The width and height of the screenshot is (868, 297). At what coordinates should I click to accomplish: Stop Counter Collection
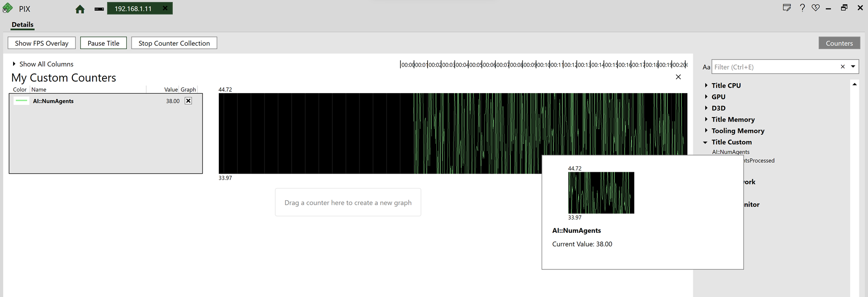174,43
